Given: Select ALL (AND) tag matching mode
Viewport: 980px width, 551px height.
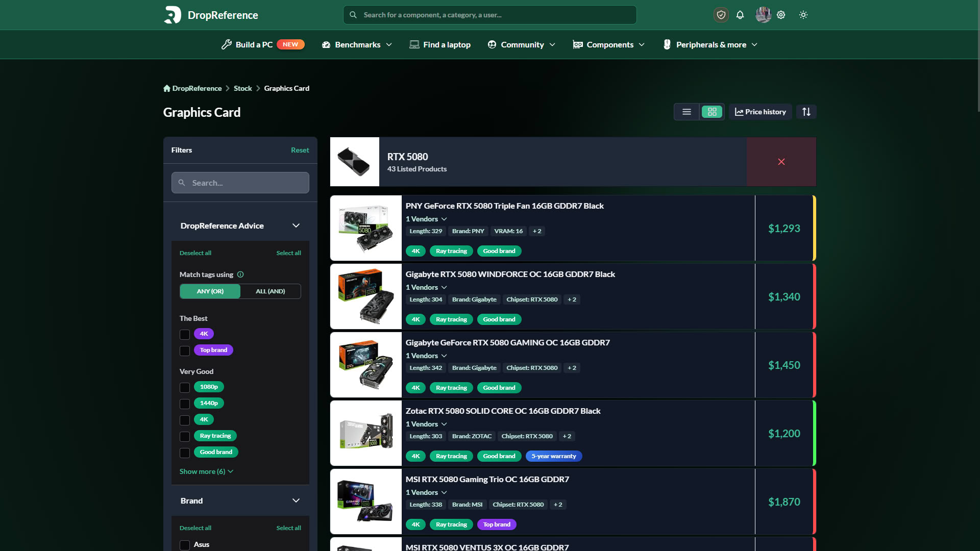Looking at the screenshot, I should tap(271, 291).
